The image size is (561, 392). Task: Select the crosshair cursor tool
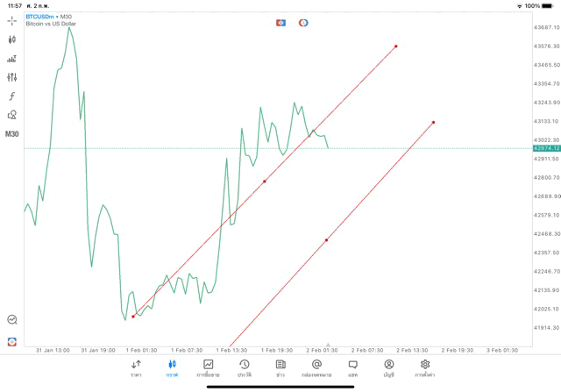pos(12,19)
